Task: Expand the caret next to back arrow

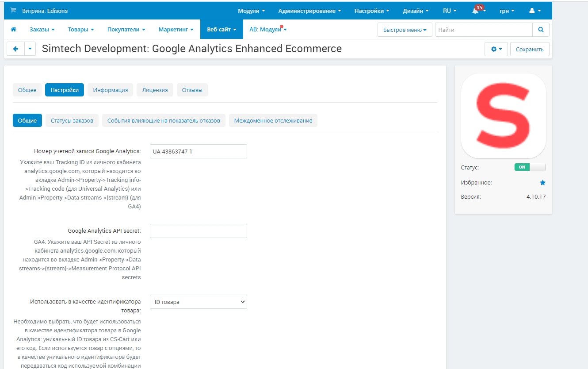Action: click(x=30, y=49)
